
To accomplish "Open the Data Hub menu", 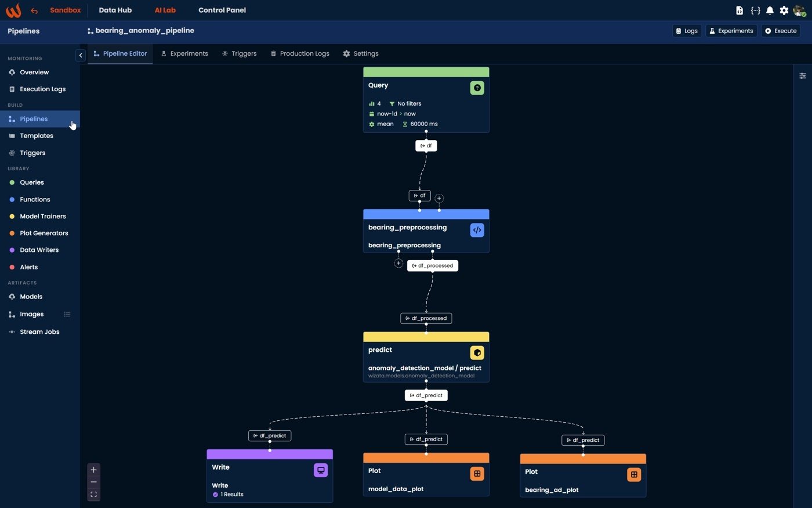I will (115, 10).
